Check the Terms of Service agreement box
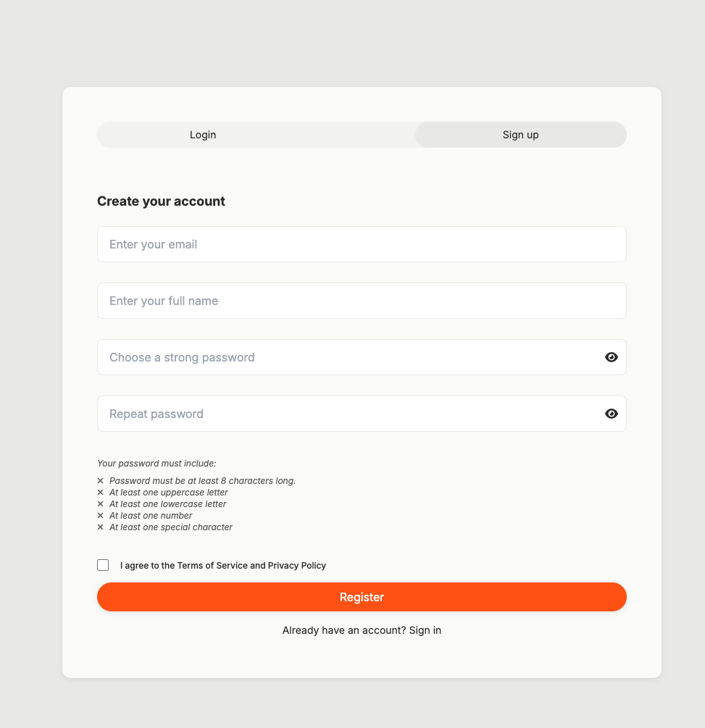 coord(103,564)
